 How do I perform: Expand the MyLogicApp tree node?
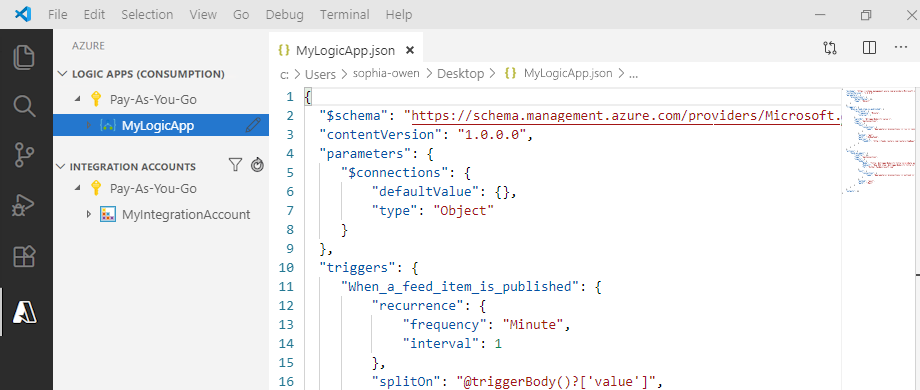[89, 126]
